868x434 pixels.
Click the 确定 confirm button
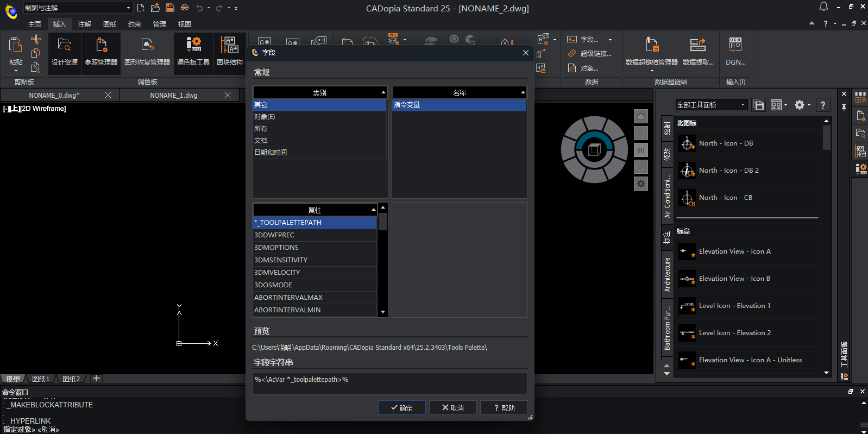point(401,408)
